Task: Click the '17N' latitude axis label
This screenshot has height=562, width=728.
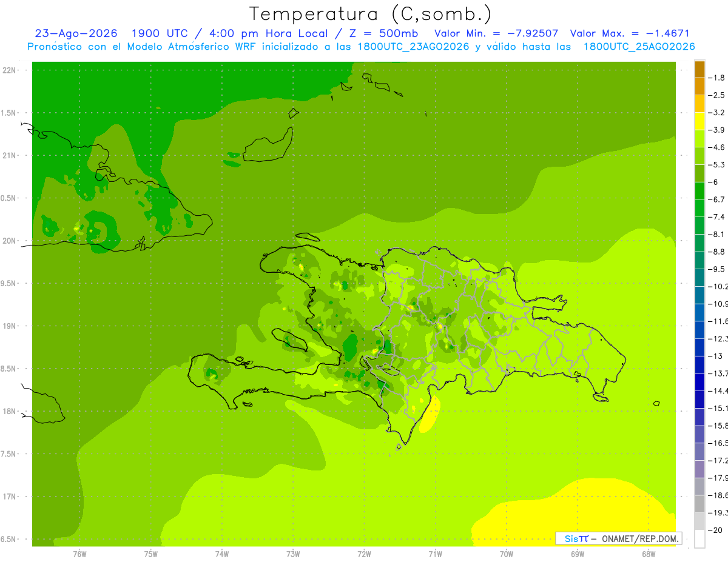Action: pos(9,497)
